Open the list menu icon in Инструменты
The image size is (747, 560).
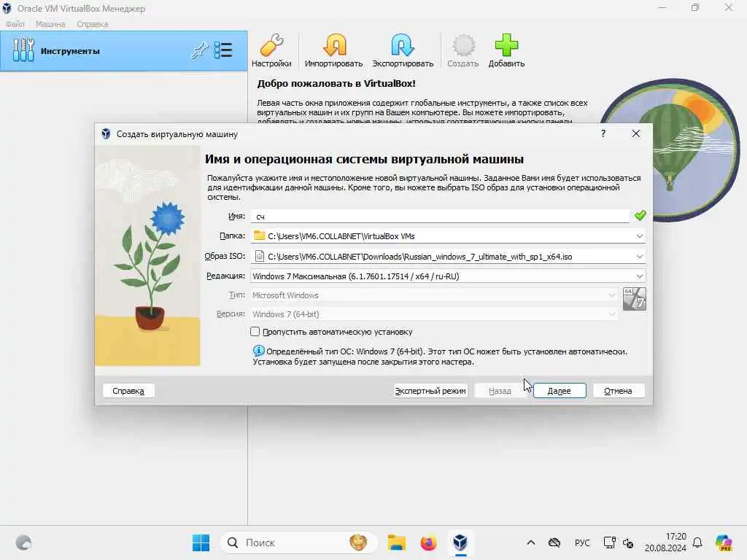point(223,50)
